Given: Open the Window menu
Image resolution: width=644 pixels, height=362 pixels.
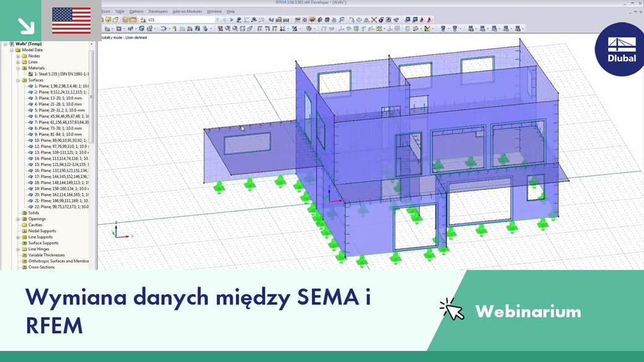Looking at the screenshot, I should [x=214, y=12].
